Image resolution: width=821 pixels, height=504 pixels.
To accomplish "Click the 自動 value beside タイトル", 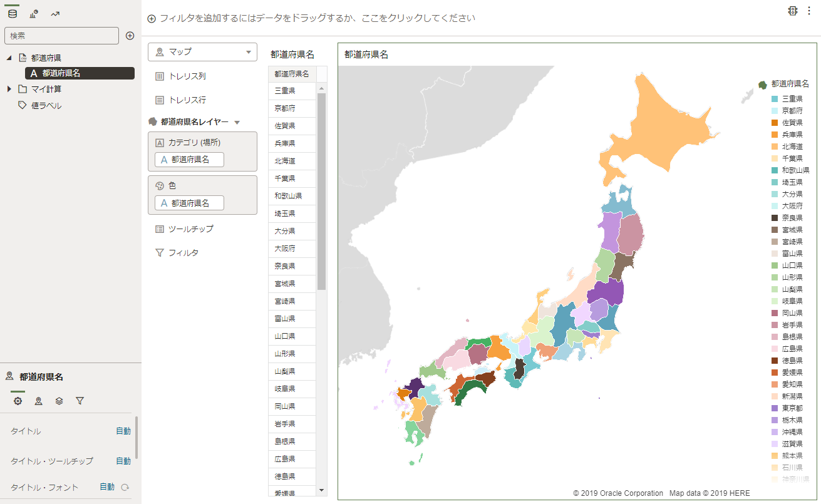I will pos(123,431).
